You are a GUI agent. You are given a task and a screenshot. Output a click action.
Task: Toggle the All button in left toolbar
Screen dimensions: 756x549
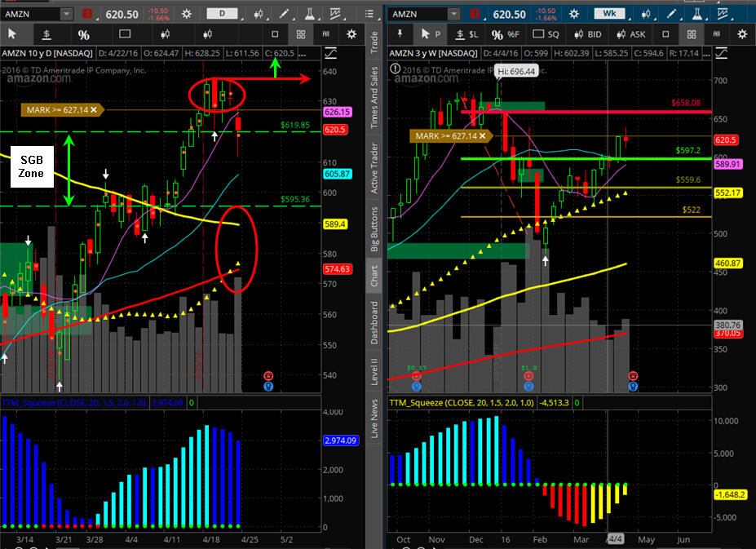coord(326,33)
